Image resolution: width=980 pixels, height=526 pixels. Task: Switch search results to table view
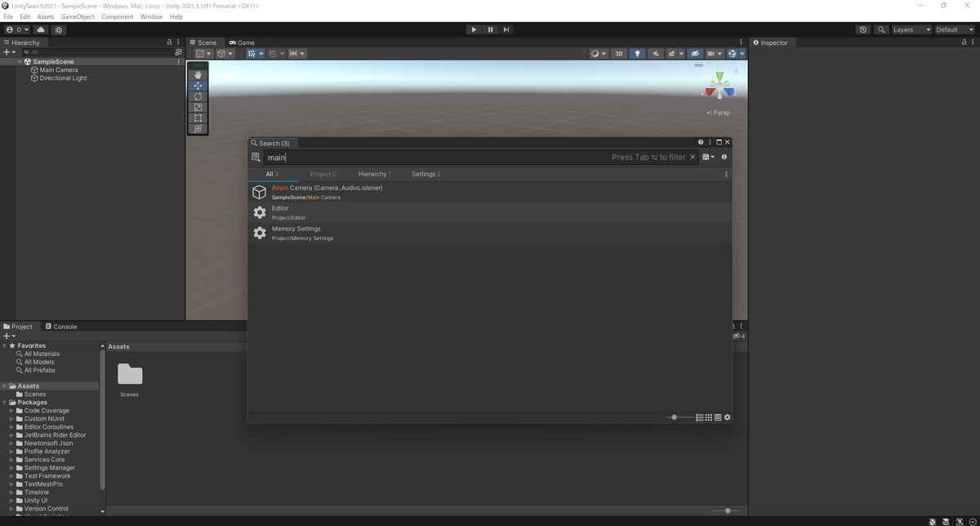pyautogui.click(x=717, y=417)
